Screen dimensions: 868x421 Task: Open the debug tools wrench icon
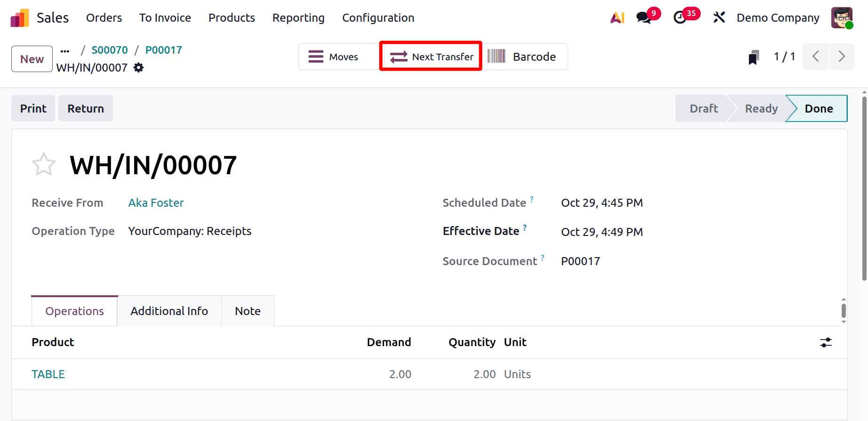(x=719, y=18)
